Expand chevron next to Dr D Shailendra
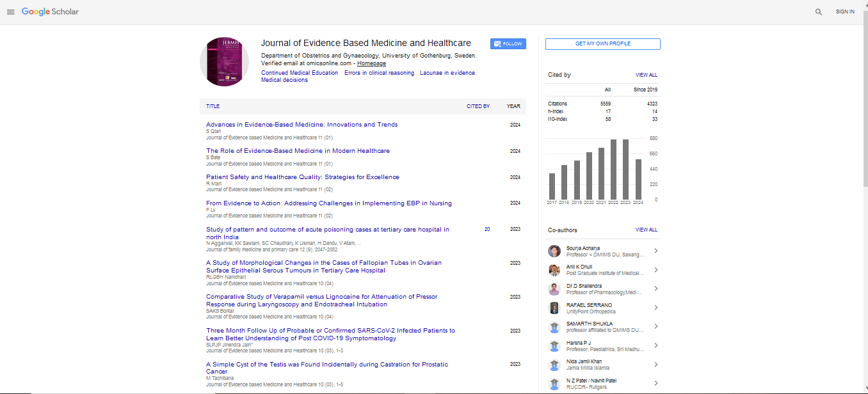Viewport: 868px width, 394px height. tap(655, 289)
